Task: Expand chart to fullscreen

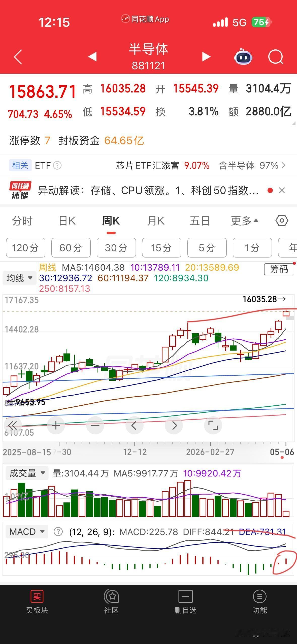Action: 213,426
